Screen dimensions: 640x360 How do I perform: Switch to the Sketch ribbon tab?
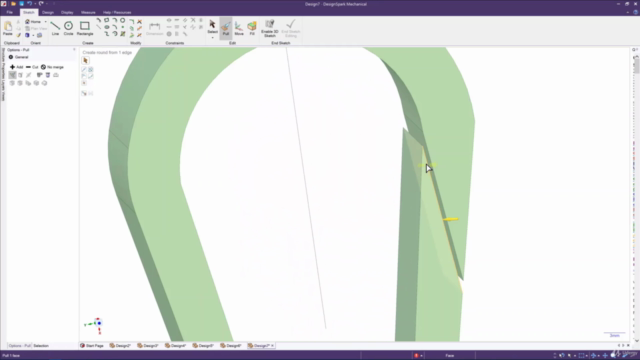point(29,12)
